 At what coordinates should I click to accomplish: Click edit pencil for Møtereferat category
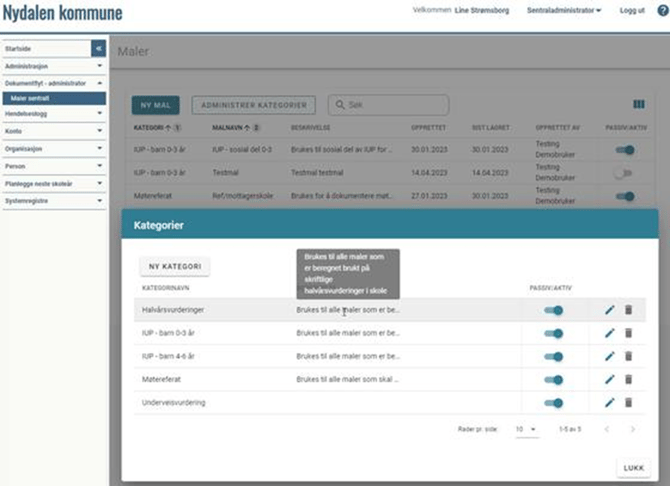[x=610, y=379]
